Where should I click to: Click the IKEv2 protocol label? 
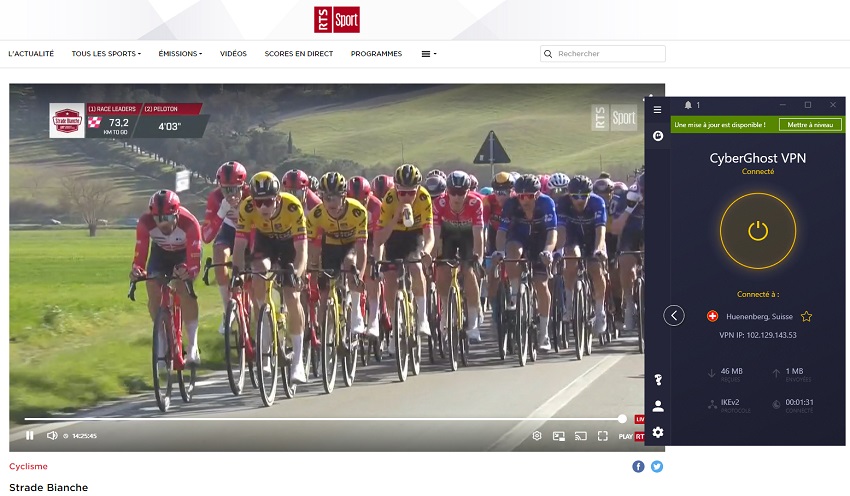point(730,402)
